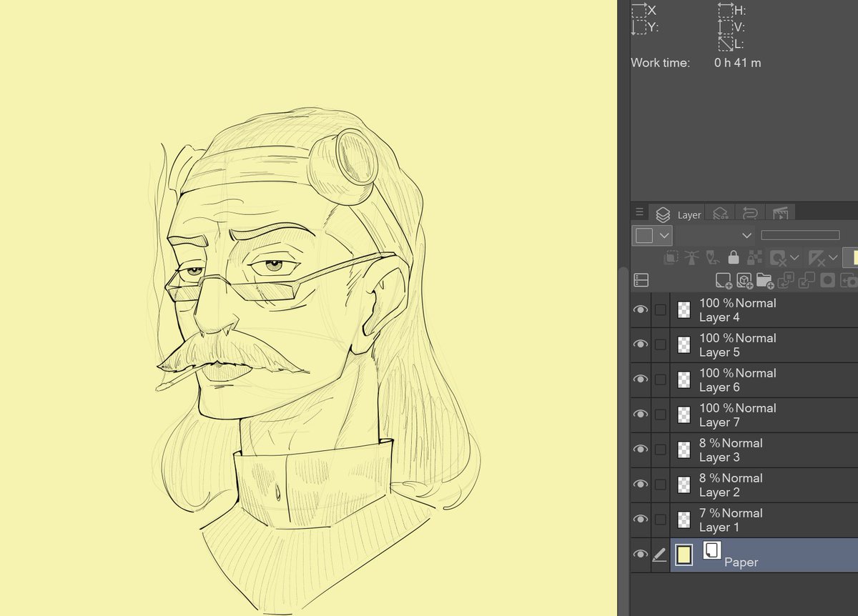
Task: Toggle visibility of Layer 1
Action: (x=641, y=520)
